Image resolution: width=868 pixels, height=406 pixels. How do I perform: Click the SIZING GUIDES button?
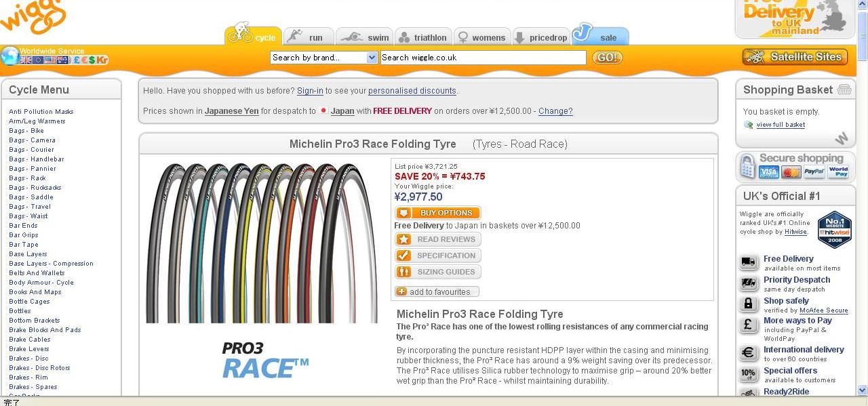click(438, 272)
